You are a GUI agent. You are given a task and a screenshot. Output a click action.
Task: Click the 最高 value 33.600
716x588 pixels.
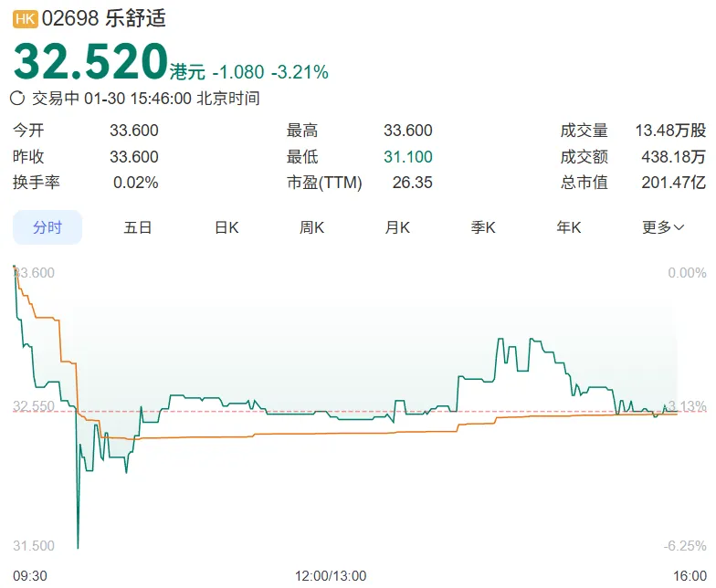coord(407,131)
